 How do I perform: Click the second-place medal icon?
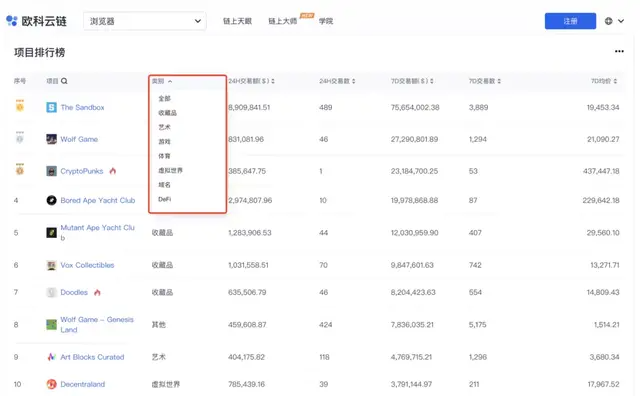tap(20, 137)
